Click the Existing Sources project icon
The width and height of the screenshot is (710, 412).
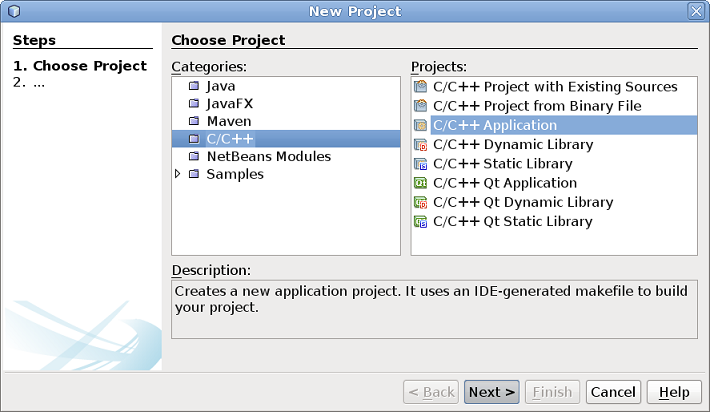[x=420, y=86]
